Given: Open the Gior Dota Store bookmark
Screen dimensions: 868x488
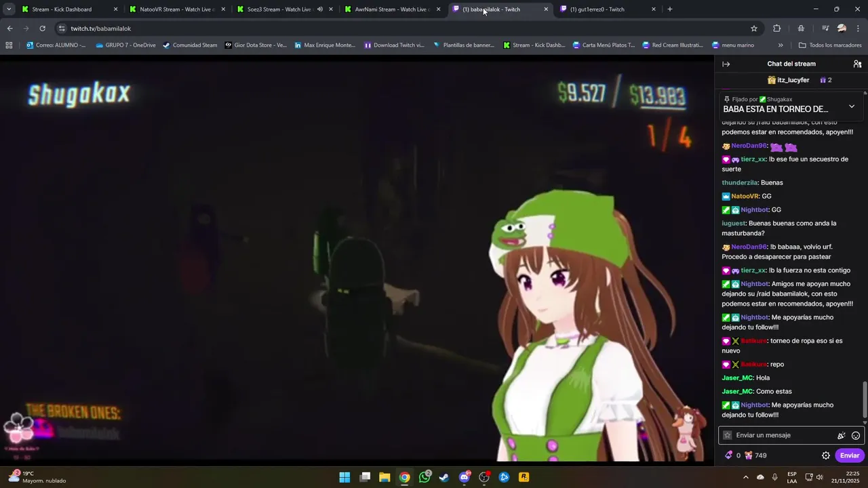Looking at the screenshot, I should click(x=256, y=45).
